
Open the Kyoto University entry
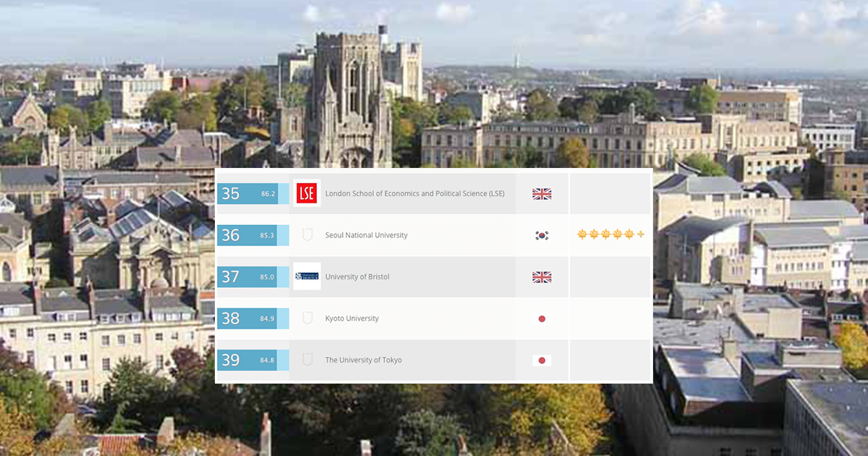point(352,318)
